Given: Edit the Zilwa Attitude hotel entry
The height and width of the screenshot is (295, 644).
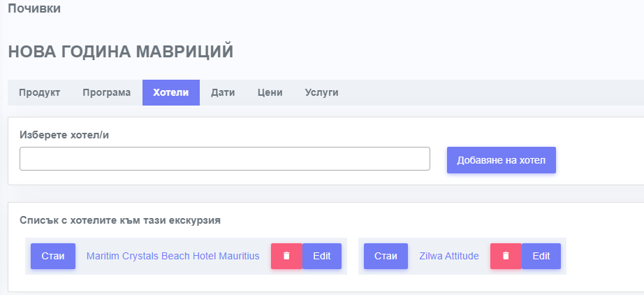Looking at the screenshot, I should click(x=541, y=256).
